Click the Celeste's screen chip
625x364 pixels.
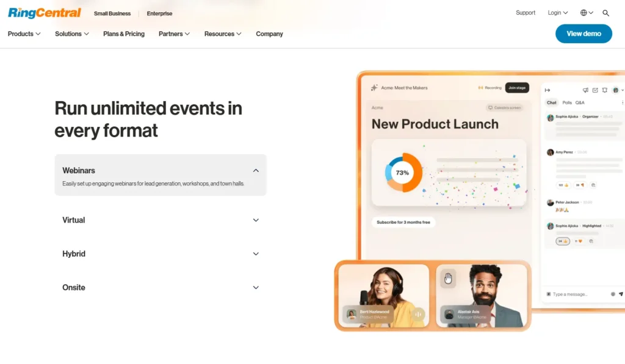coord(505,107)
